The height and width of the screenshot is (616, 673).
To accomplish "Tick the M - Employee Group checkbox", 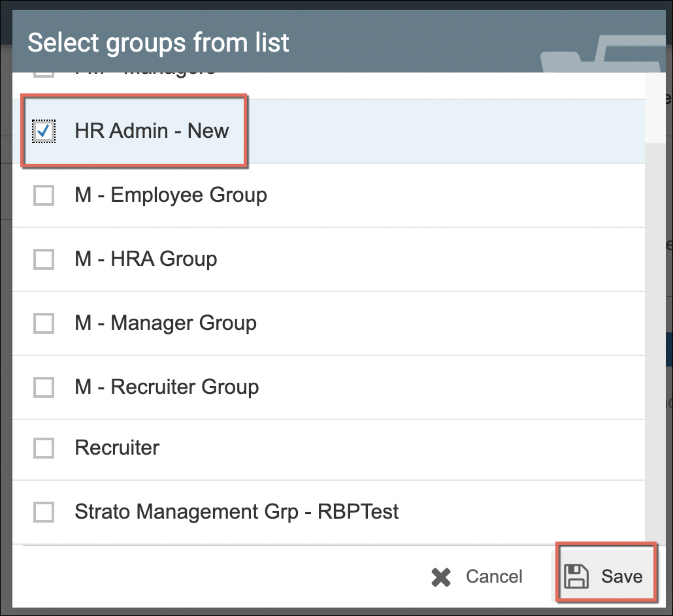I will click(x=44, y=195).
